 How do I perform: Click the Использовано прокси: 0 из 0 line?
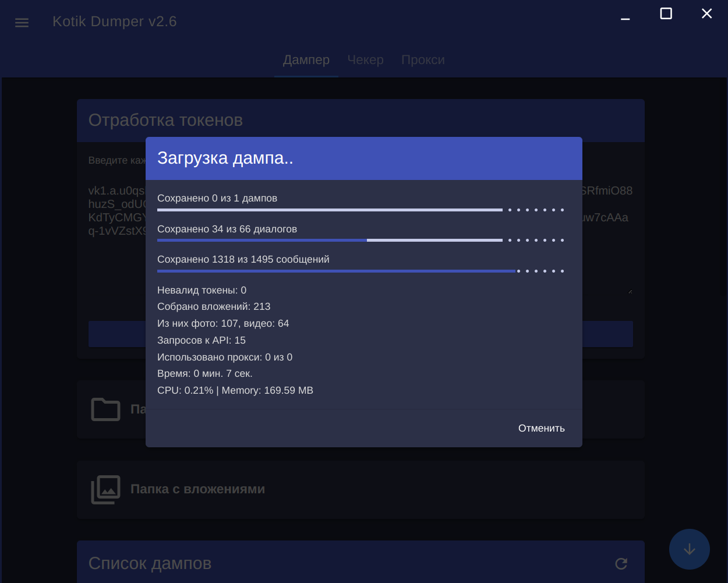pos(225,357)
